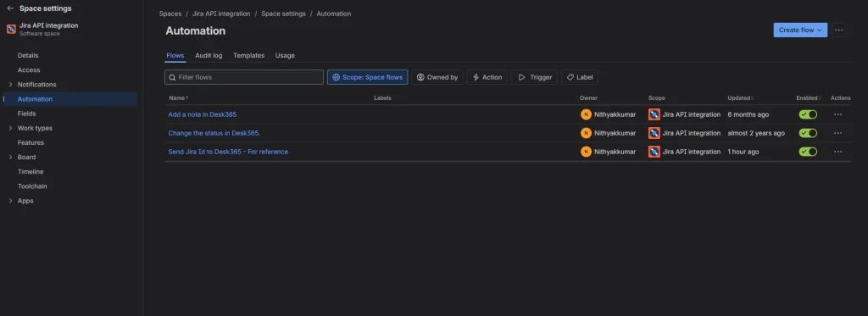This screenshot has width=868, height=316.
Task: Click the globe icon on the Scope filter
Action: coord(336,77)
